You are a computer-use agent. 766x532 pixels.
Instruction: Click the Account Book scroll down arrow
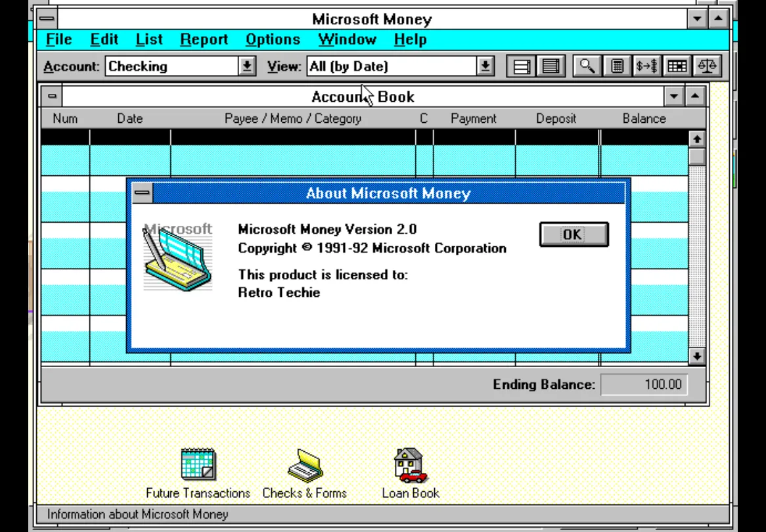click(x=696, y=356)
